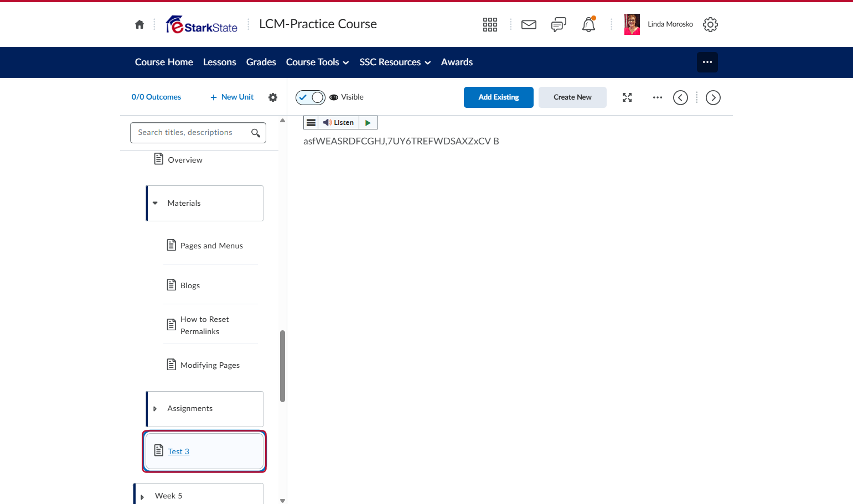Collapse the Materials unit
The height and width of the screenshot is (504, 853).
coord(155,203)
